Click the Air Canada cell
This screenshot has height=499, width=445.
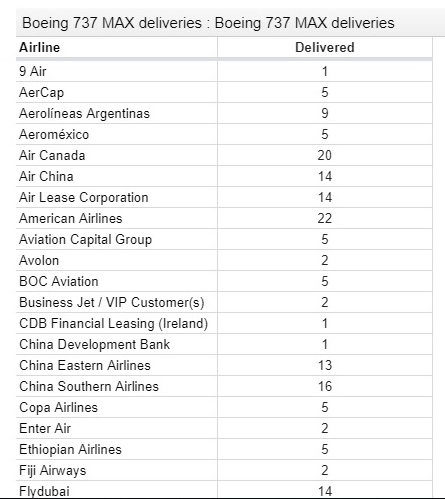tap(117, 155)
